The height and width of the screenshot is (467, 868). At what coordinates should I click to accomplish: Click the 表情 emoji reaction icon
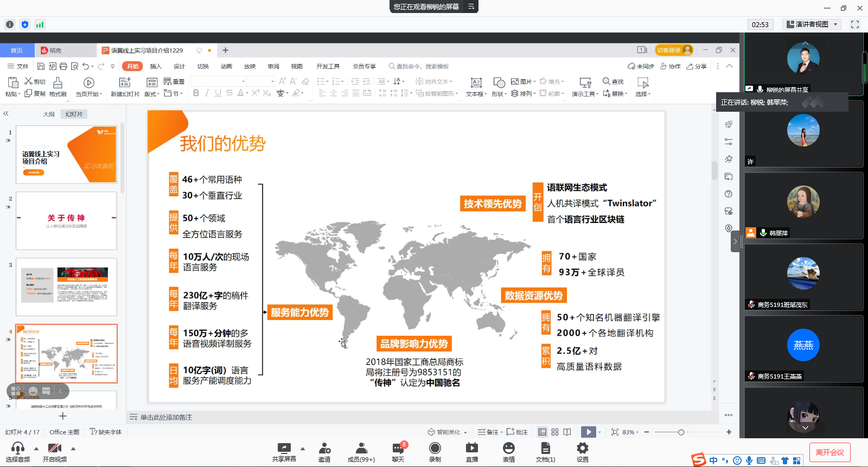coord(508,449)
